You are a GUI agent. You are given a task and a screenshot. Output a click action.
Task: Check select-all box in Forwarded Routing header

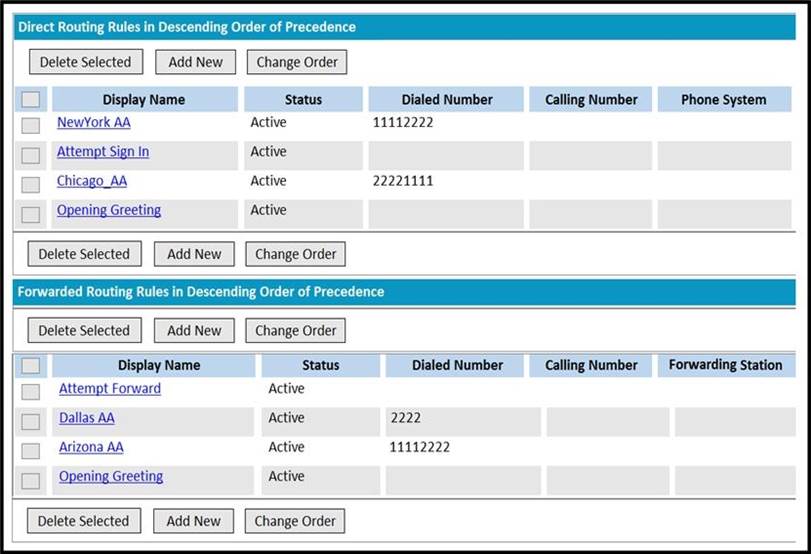pyautogui.click(x=31, y=366)
